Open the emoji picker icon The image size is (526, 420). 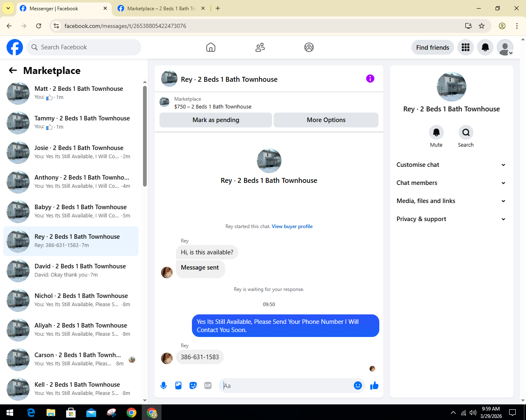click(358, 385)
